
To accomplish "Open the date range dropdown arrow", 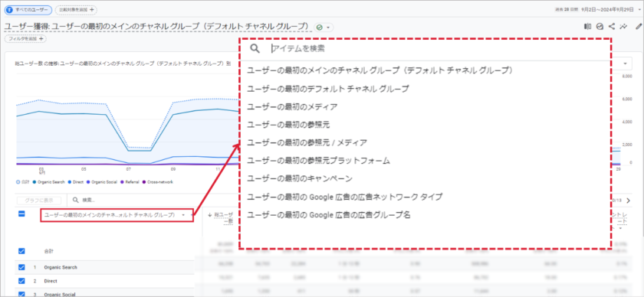I will click(x=639, y=9).
